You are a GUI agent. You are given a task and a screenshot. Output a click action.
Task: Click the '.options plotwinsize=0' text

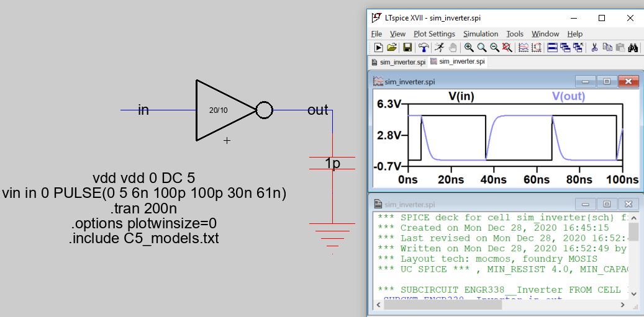click(x=143, y=223)
